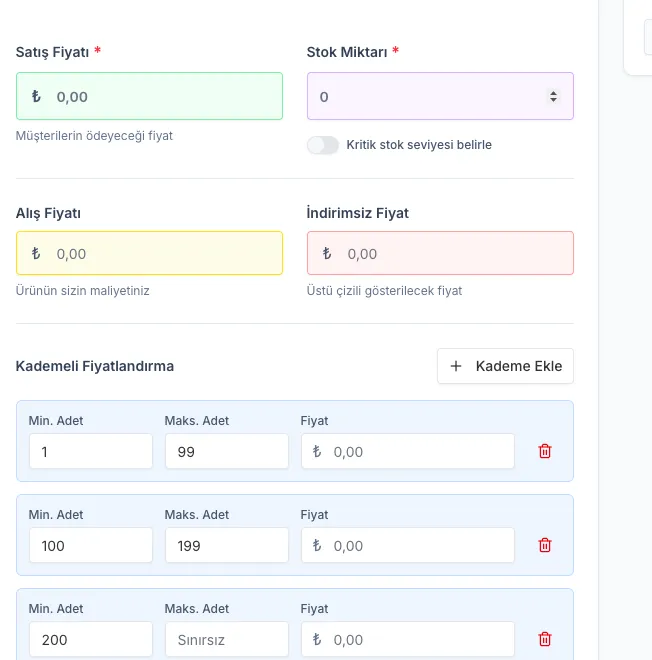Focus the Satış Fiyatı price input
652x660 pixels.
point(160,97)
